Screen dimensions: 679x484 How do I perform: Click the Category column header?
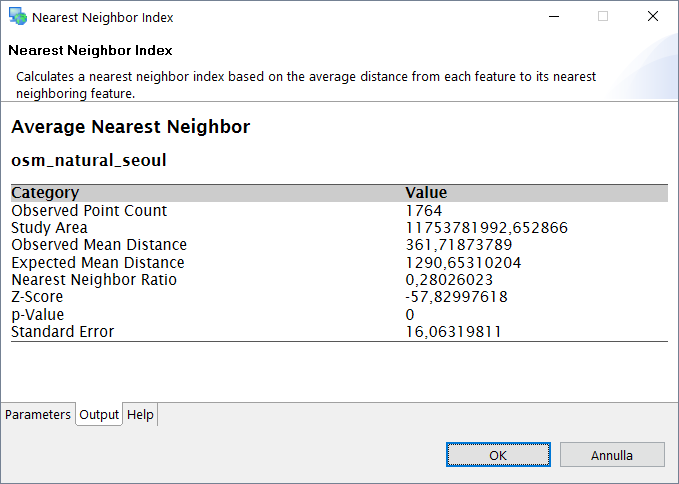pos(45,193)
